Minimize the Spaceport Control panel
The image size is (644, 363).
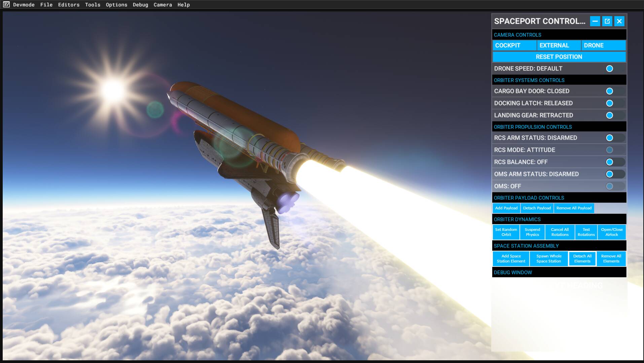click(x=595, y=21)
